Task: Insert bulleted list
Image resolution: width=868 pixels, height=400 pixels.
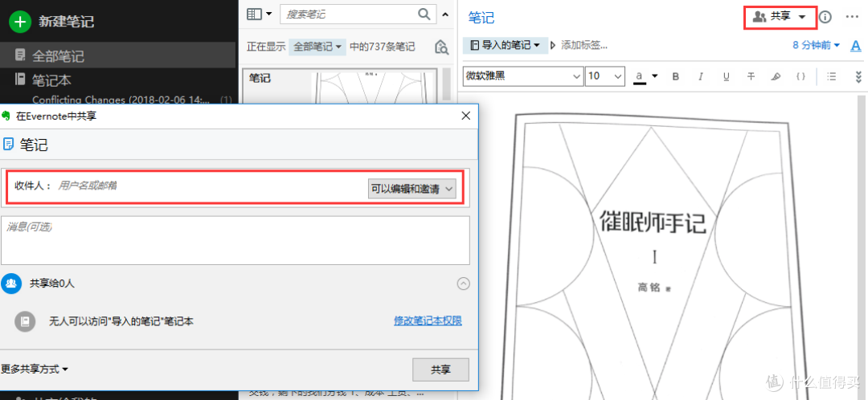Action: click(x=832, y=77)
